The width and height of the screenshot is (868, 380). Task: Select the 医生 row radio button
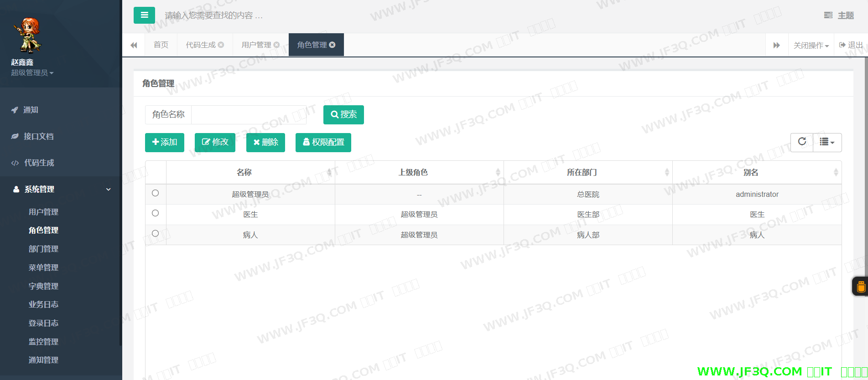[155, 213]
